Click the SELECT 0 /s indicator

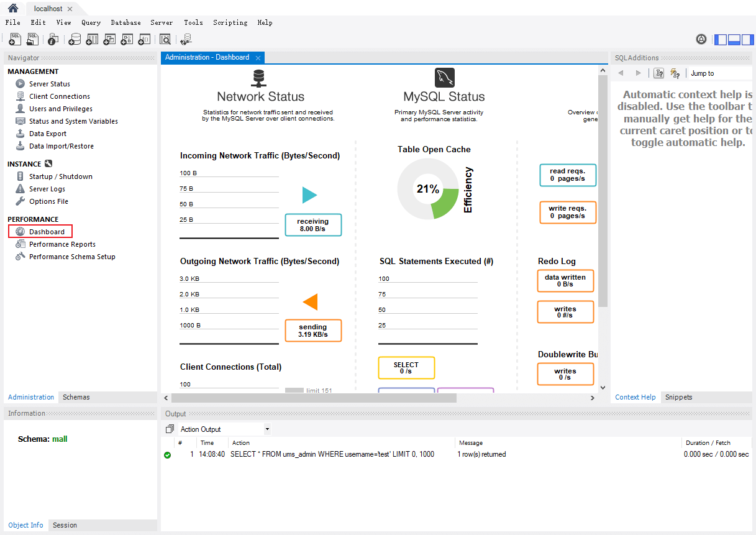(406, 368)
